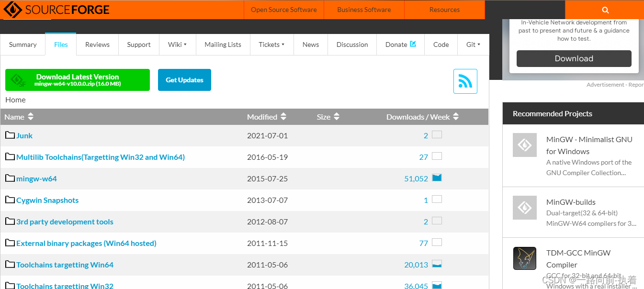Expand the Wiki dropdown tab
Image resolution: width=644 pixels, height=289 pixels.
177,44
